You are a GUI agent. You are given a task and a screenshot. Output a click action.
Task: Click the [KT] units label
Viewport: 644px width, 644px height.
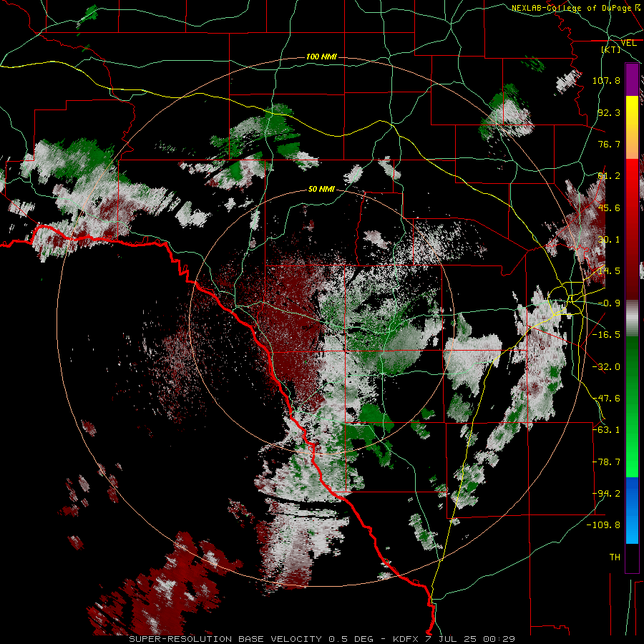611,49
